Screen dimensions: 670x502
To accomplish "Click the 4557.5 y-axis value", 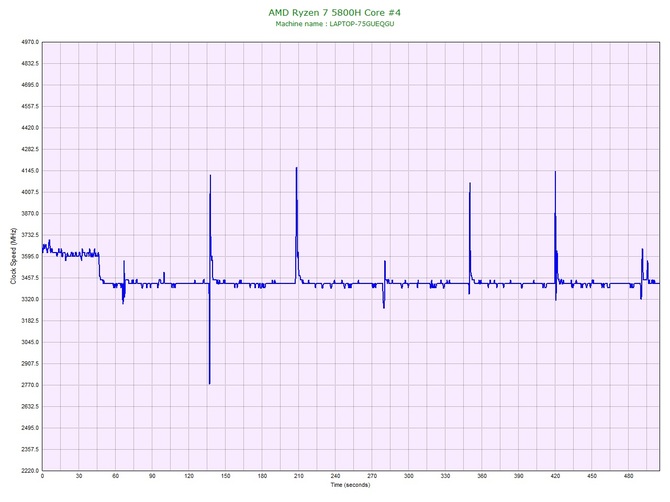I will [x=30, y=106].
